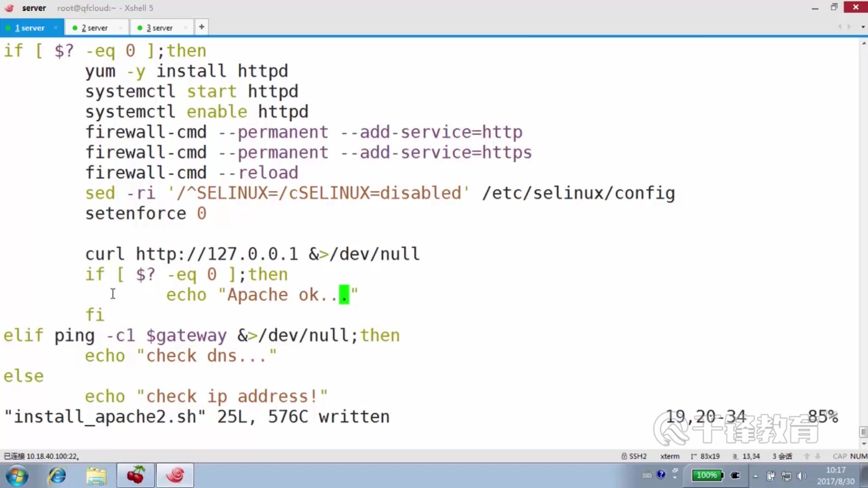The width and height of the screenshot is (868, 488).
Task: Click the tray power/action icon
Action: pos(771,476)
